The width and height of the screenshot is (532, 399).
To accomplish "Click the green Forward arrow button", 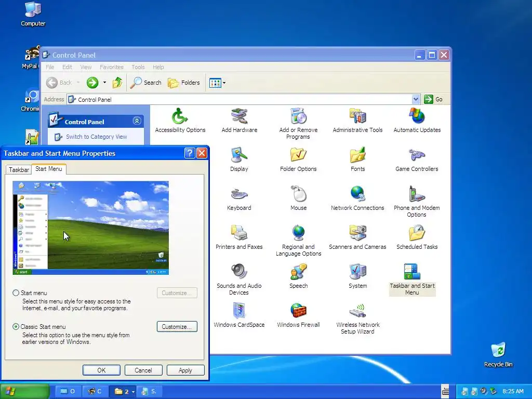I will [92, 83].
